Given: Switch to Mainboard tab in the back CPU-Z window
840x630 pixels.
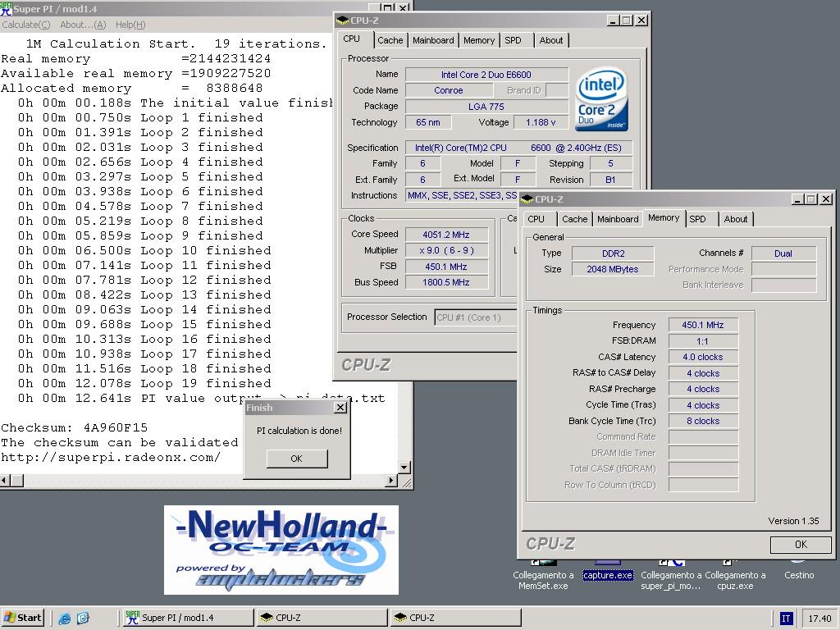Looking at the screenshot, I should (433, 40).
